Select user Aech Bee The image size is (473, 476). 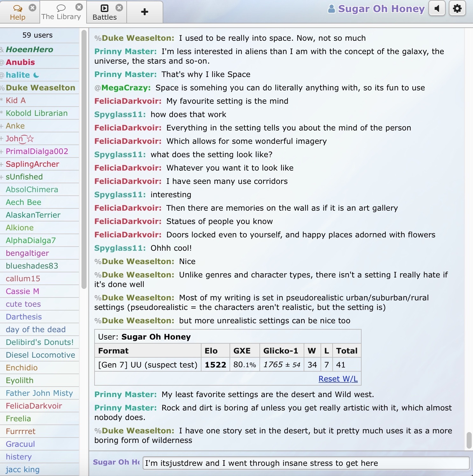click(39, 202)
